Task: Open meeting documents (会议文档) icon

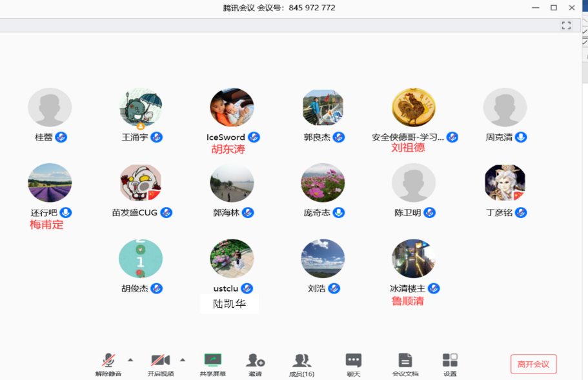Action: pyautogui.click(x=405, y=361)
